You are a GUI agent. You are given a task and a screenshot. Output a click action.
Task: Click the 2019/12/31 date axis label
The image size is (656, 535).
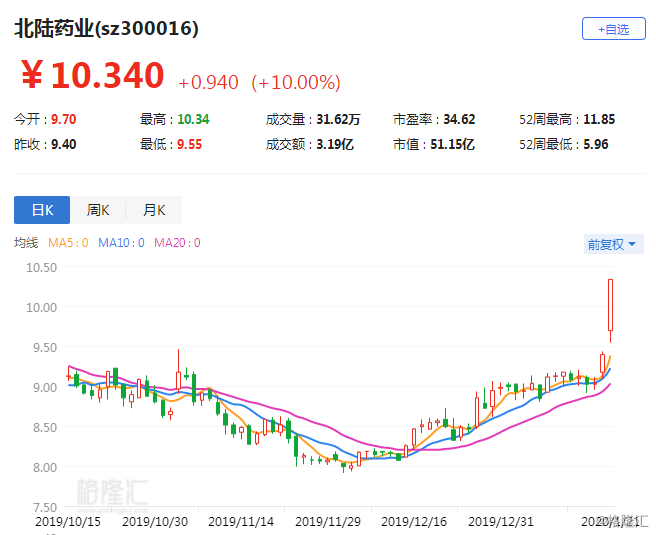[x=501, y=522]
